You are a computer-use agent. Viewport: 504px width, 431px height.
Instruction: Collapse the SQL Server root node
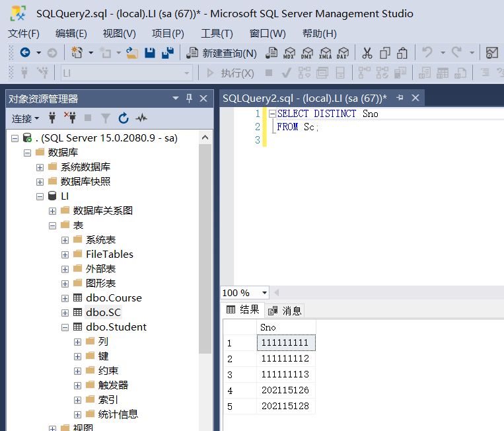coord(15,138)
